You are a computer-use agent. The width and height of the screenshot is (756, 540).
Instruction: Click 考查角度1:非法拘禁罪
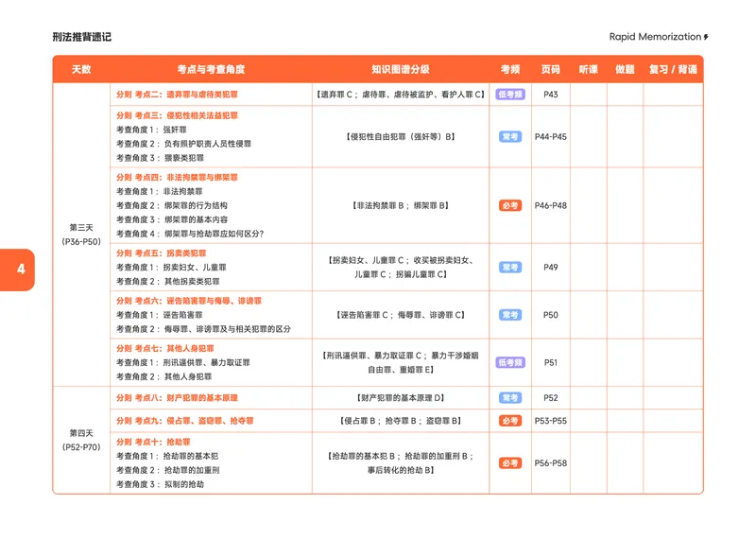click(x=160, y=192)
